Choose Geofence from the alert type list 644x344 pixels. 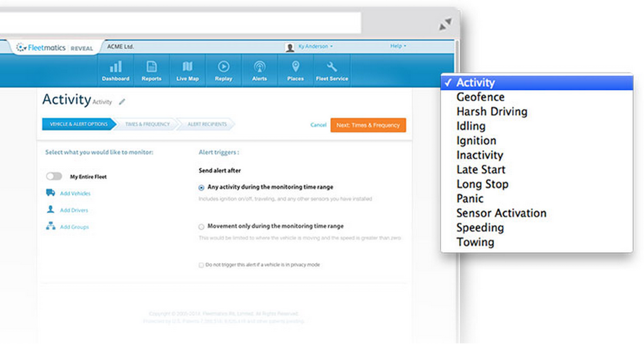tap(480, 97)
